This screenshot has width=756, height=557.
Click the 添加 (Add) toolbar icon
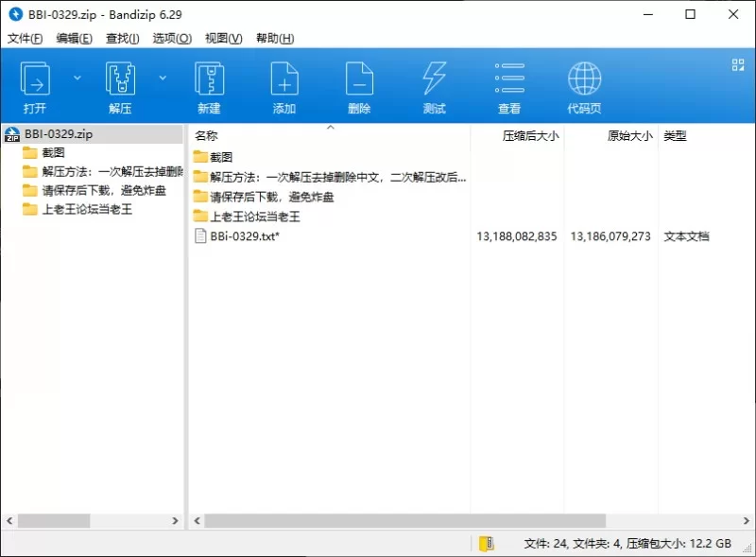click(x=284, y=78)
